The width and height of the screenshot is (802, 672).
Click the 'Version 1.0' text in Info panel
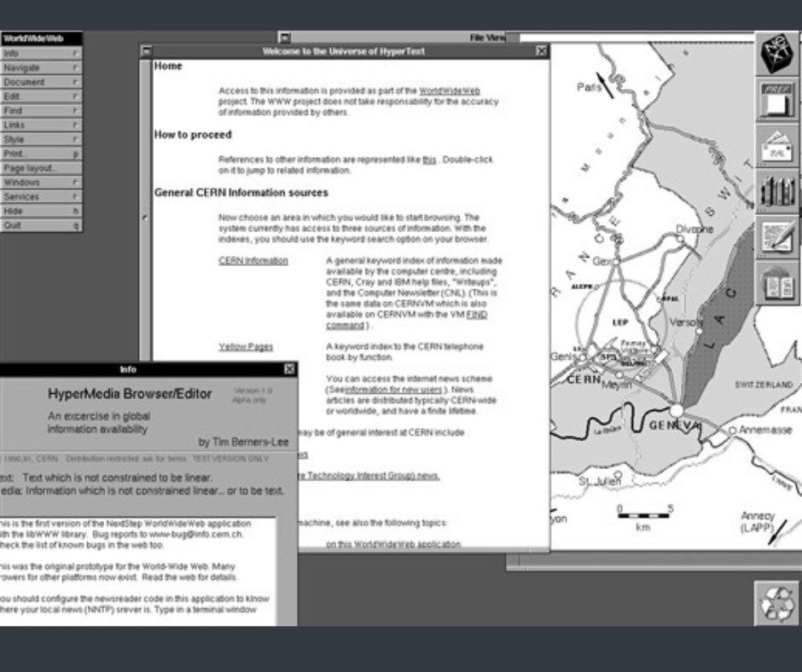pos(253,391)
